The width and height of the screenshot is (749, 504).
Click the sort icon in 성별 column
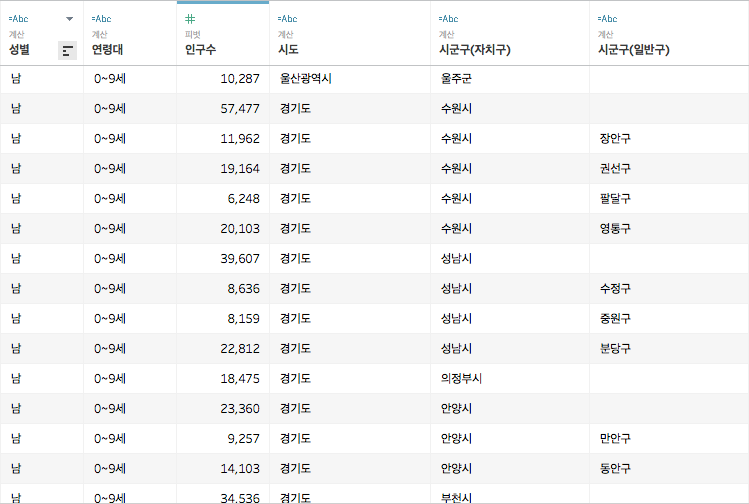point(67,50)
